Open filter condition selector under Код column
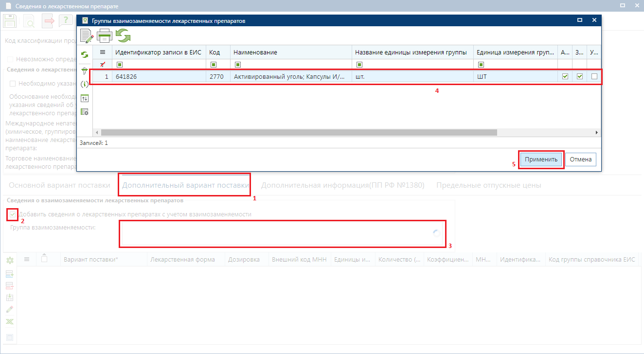The height and width of the screenshot is (354, 644). pos(213,64)
